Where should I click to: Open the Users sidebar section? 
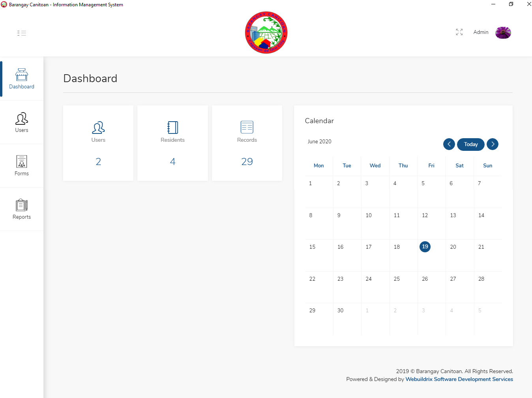[x=22, y=122]
